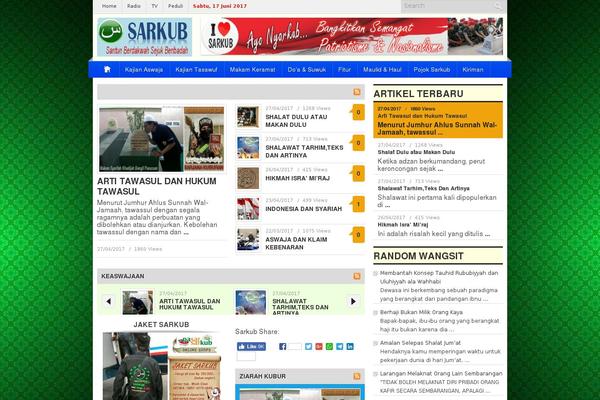Screen dimensions: 600x400
Task: Open TV link in top bar
Action: (155, 6)
